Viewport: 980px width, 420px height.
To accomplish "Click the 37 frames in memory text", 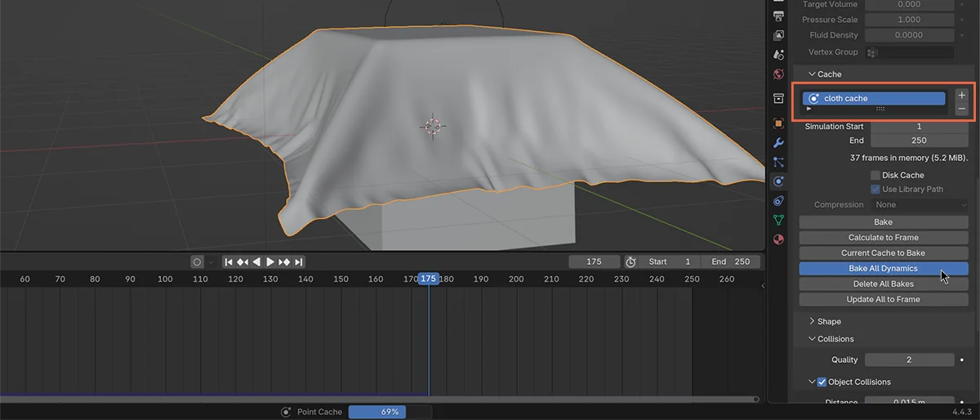I will click(909, 158).
